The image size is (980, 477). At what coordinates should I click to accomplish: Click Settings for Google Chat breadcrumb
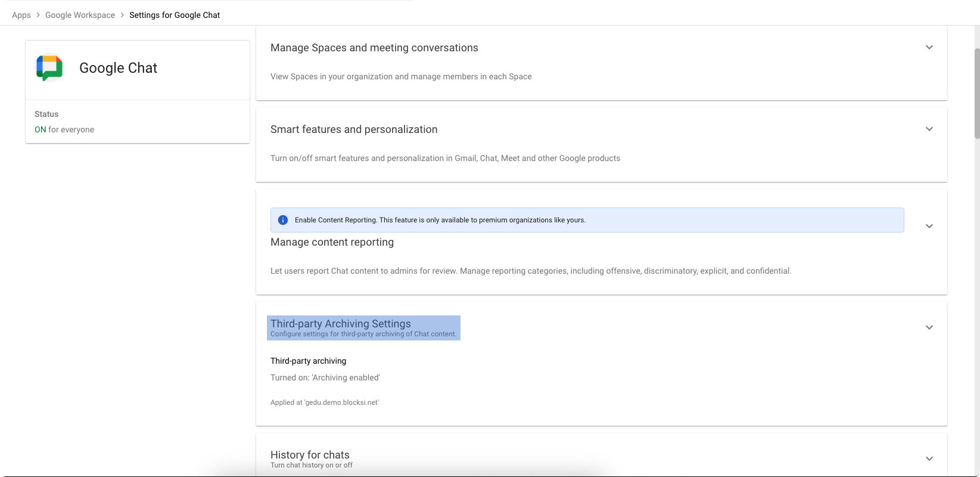[175, 15]
